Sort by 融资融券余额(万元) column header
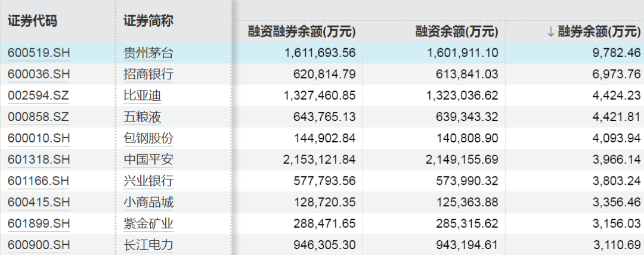Viewport: 644px width, 255px height. click(302, 32)
